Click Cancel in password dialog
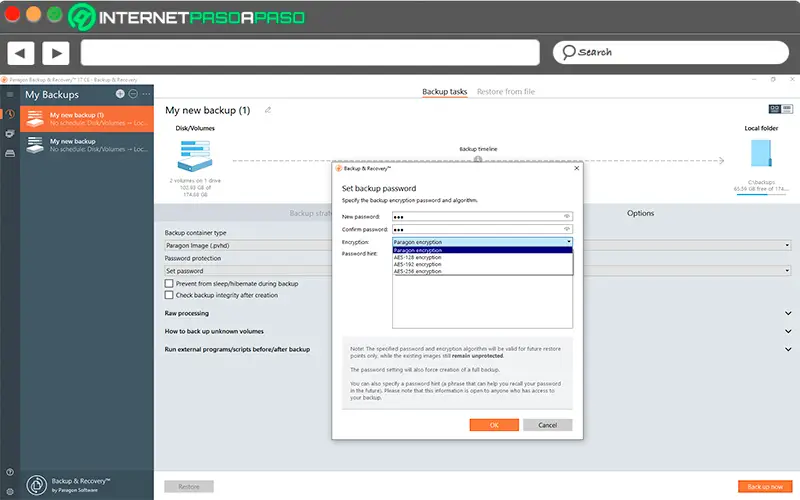 547,425
